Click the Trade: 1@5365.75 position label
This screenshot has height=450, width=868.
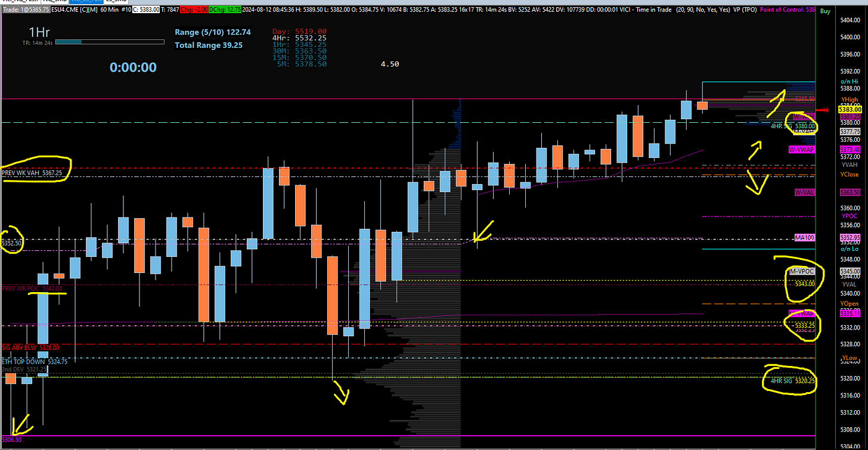[x=26, y=10]
